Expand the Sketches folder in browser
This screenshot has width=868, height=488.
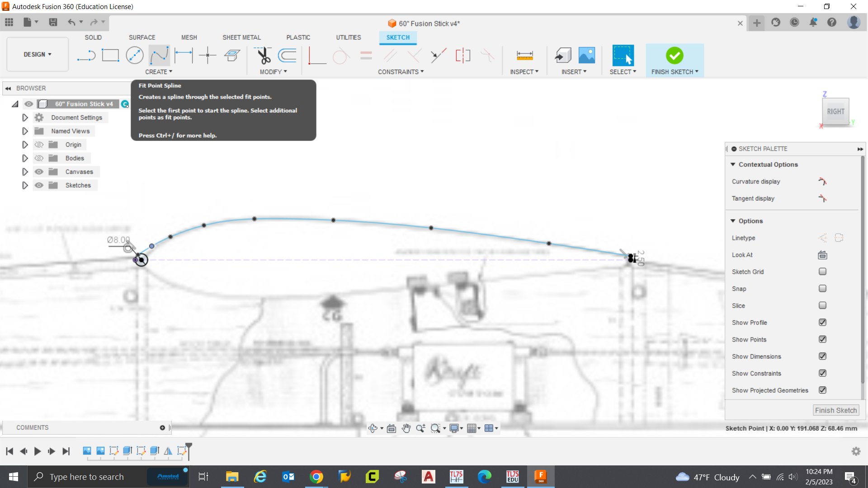25,185
